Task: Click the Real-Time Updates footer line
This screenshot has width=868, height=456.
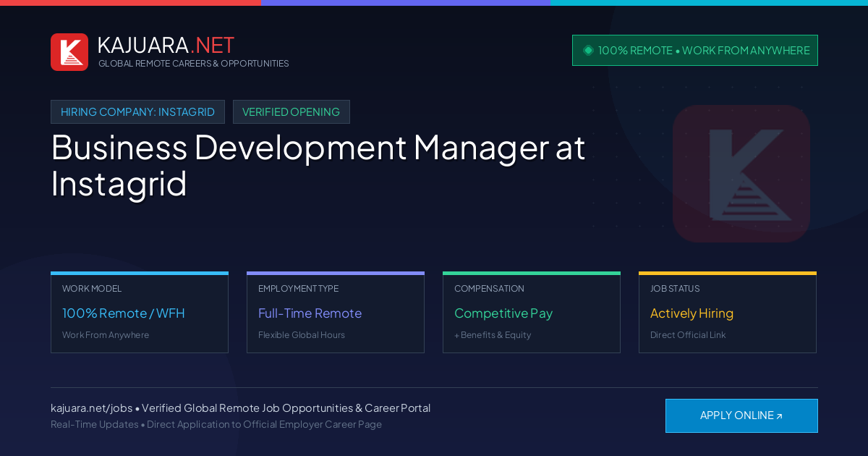Action: tap(216, 424)
